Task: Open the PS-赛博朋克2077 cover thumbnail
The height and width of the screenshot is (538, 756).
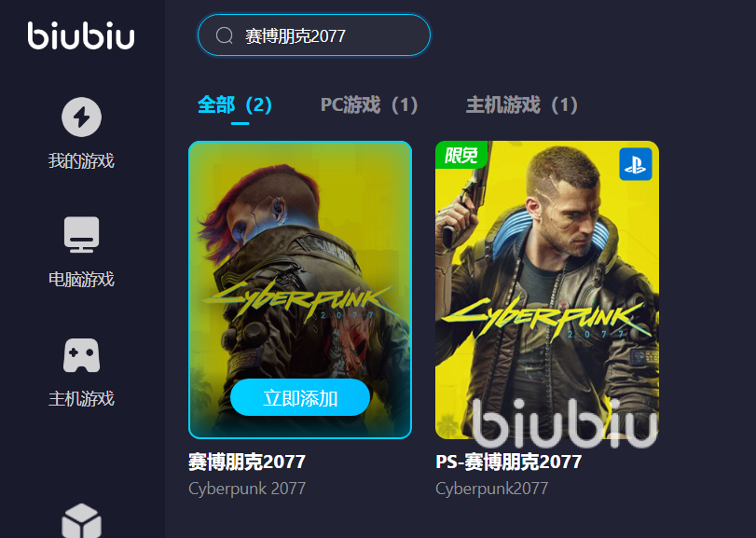Action: click(x=547, y=290)
